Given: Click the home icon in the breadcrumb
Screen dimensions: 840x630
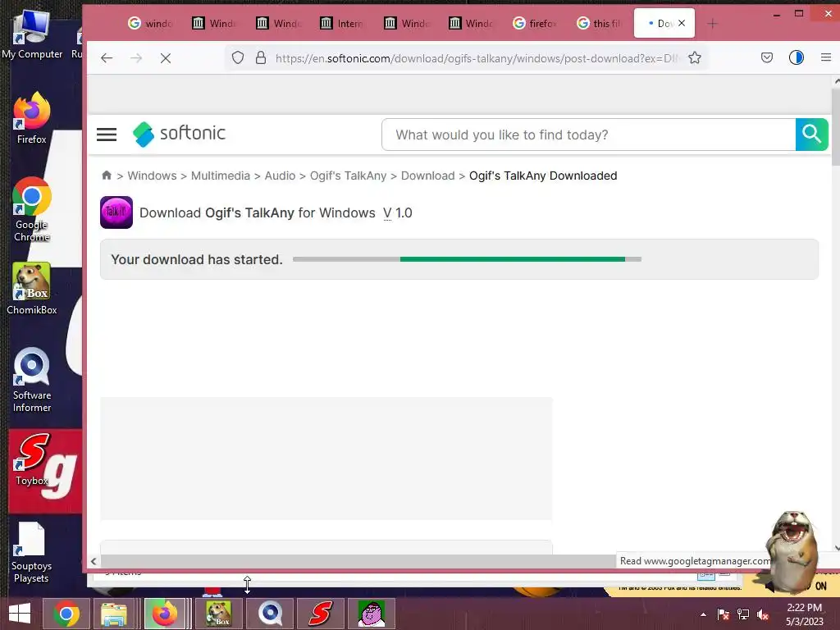Looking at the screenshot, I should tap(106, 176).
